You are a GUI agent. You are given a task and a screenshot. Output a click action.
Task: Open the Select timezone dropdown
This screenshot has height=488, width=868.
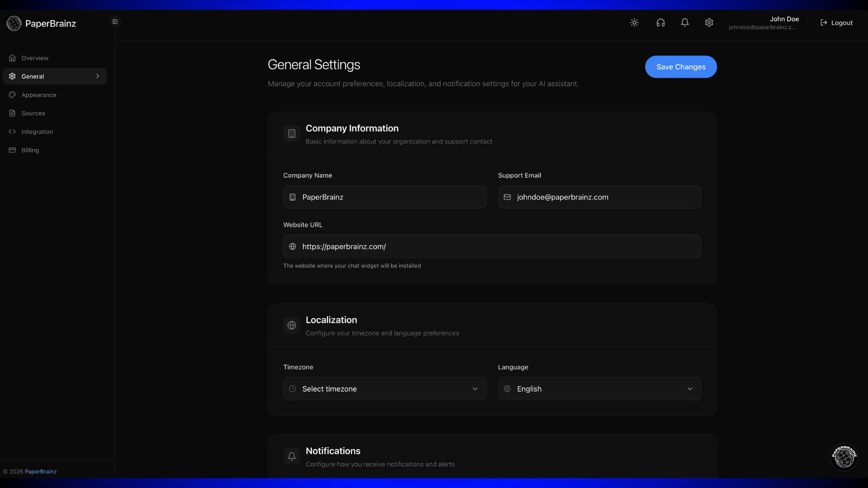click(x=384, y=389)
